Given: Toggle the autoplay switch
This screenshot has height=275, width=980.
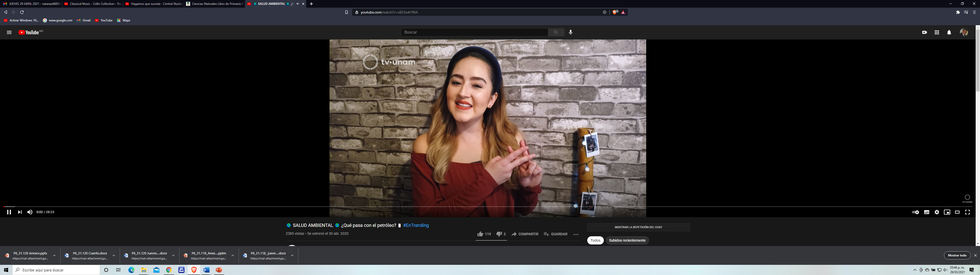Looking at the screenshot, I should click(915, 212).
